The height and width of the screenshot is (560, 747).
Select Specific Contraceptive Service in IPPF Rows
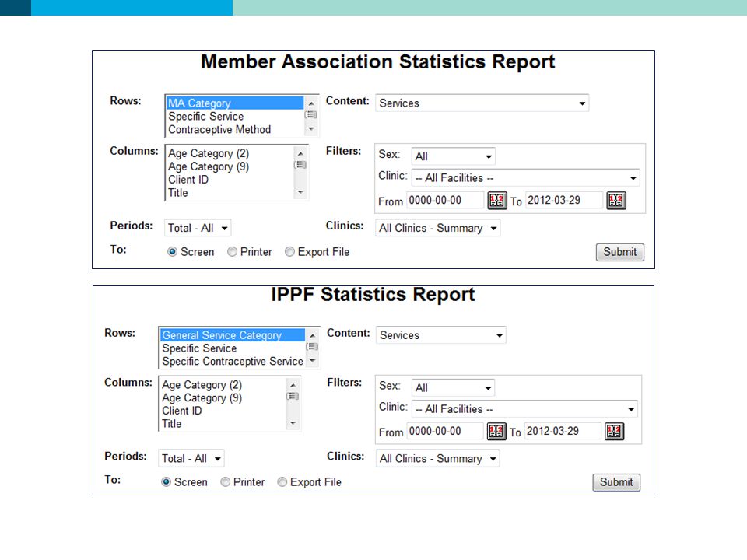point(233,362)
